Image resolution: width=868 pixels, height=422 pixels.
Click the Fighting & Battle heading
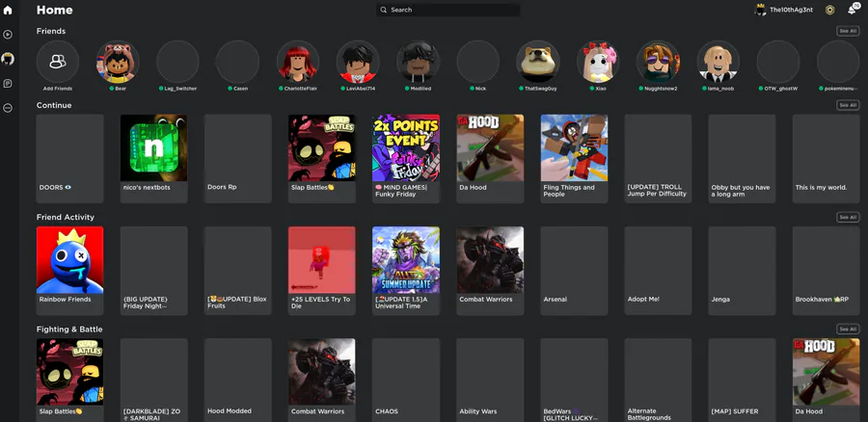(x=69, y=330)
